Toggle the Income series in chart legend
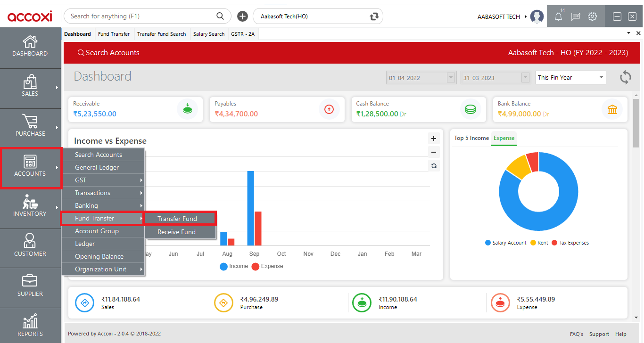Viewport: 644px width, 343px height. (234, 266)
